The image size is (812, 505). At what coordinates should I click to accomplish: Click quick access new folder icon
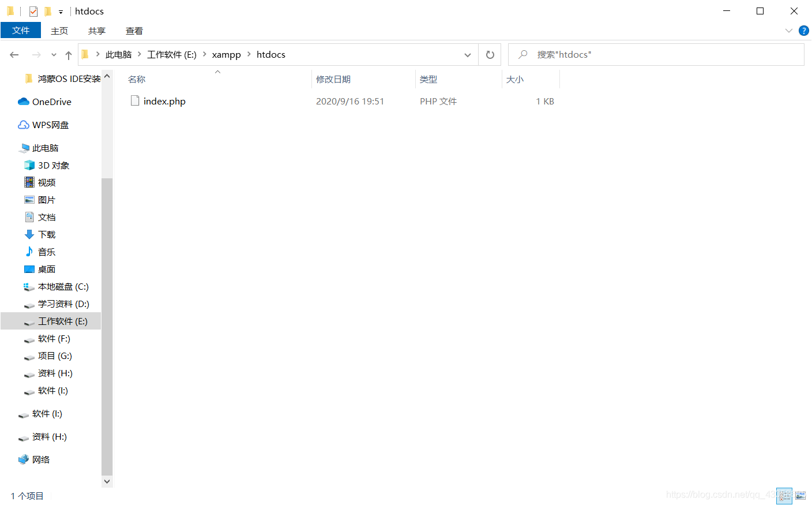tap(48, 11)
